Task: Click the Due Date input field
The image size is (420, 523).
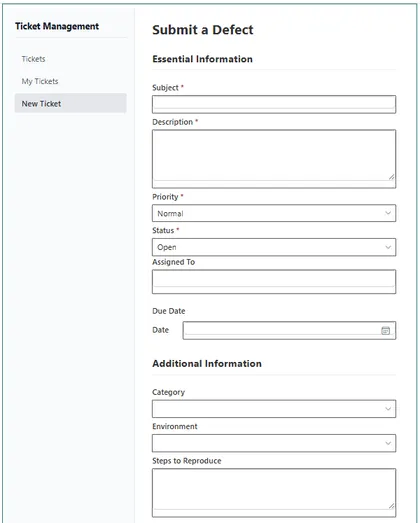Action: (289, 331)
